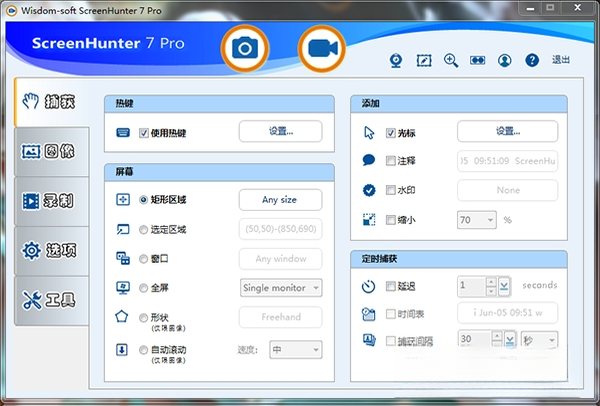Click the app logo in title bar

click(x=11, y=11)
